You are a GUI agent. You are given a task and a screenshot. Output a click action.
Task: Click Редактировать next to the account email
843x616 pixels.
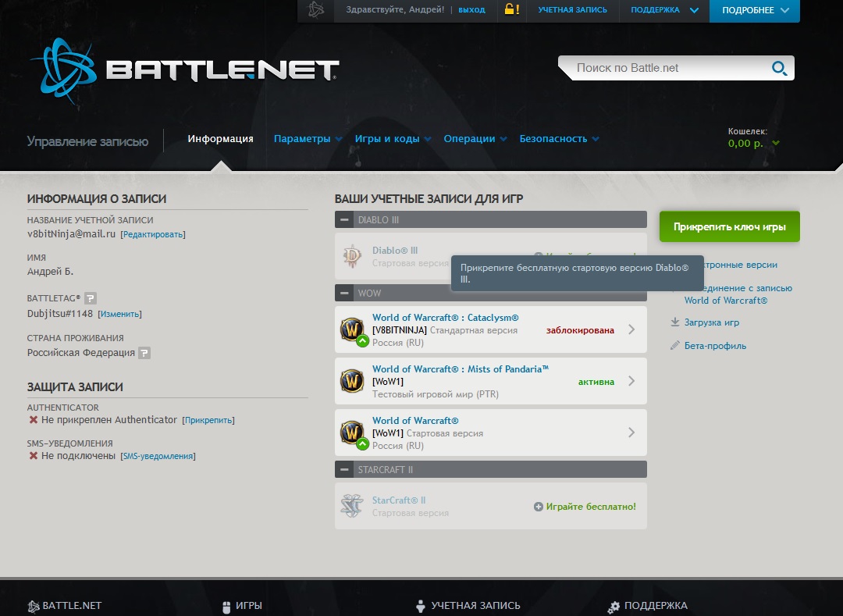point(153,234)
